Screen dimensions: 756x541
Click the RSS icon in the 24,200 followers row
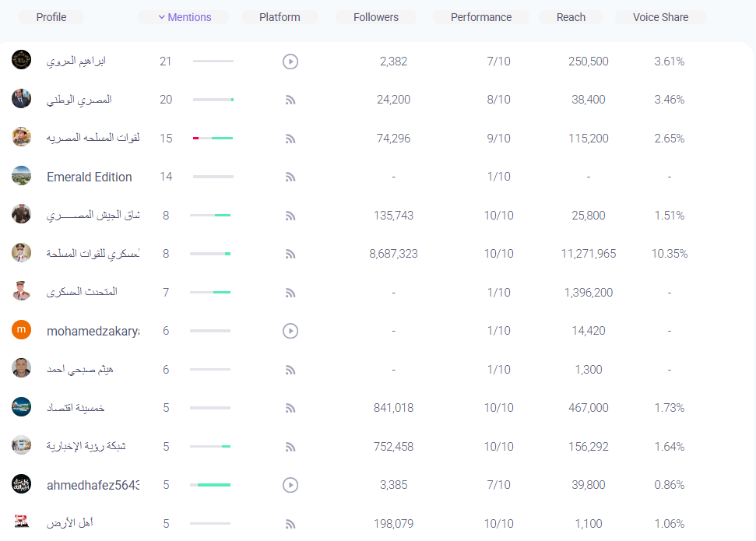click(x=290, y=100)
